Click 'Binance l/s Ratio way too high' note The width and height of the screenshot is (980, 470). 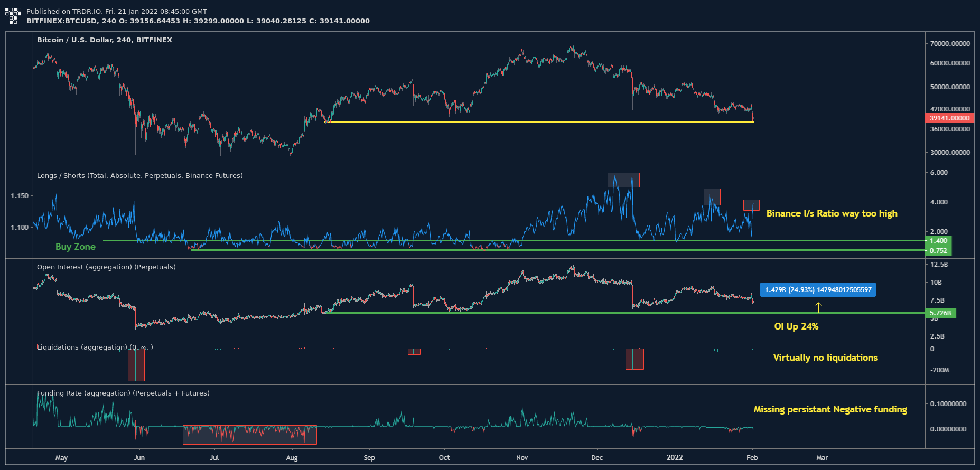click(832, 213)
